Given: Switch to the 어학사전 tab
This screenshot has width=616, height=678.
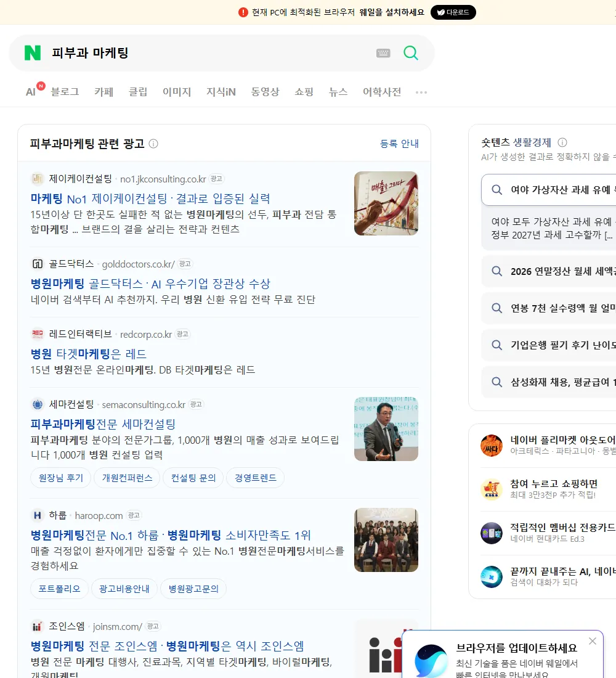Looking at the screenshot, I should click(382, 92).
